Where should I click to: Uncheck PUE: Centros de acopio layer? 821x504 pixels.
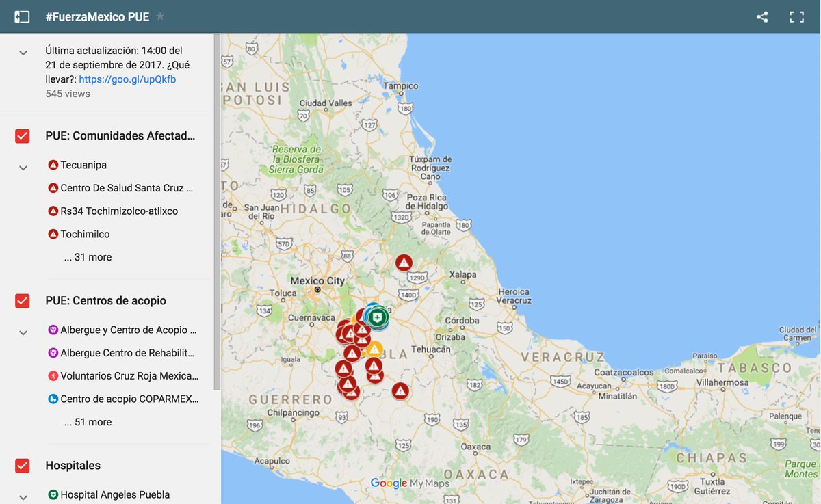(22, 301)
